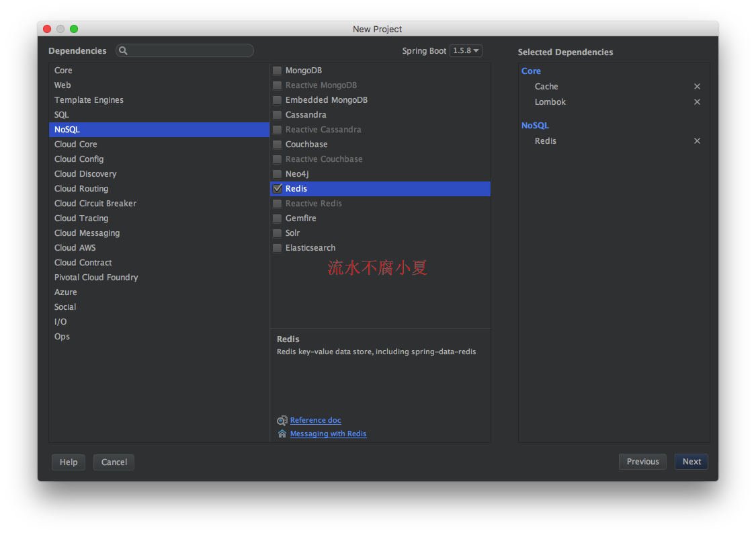
Task: Click the Core header in Selected Dependencies
Action: click(531, 71)
